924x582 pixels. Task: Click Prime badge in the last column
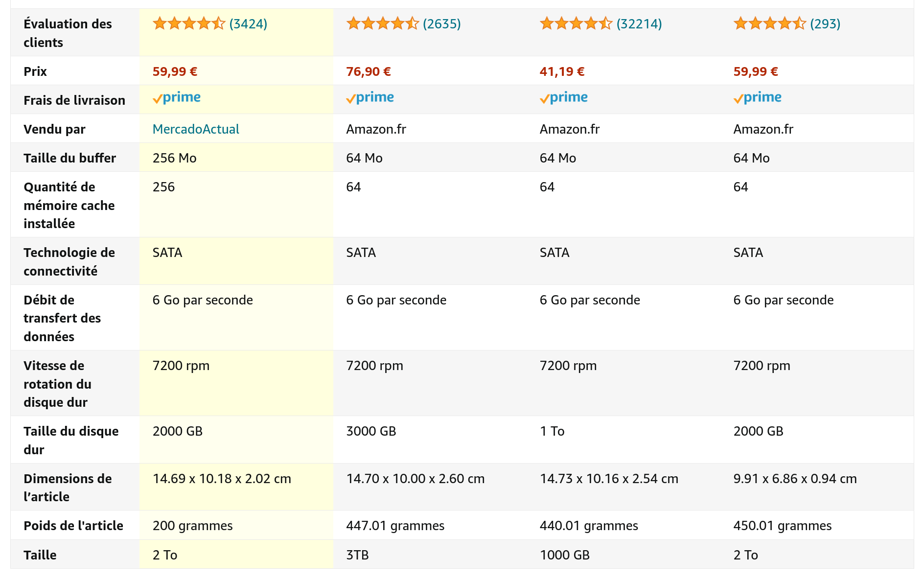click(x=758, y=98)
